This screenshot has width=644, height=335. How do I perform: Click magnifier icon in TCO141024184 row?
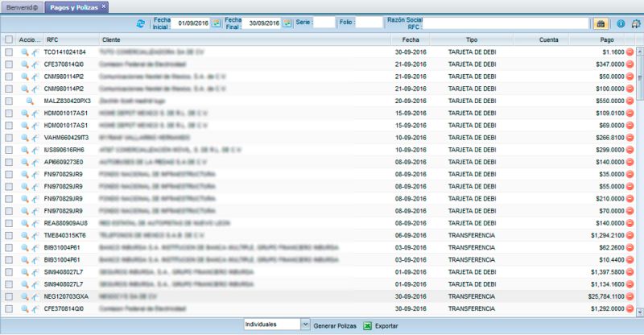click(25, 52)
